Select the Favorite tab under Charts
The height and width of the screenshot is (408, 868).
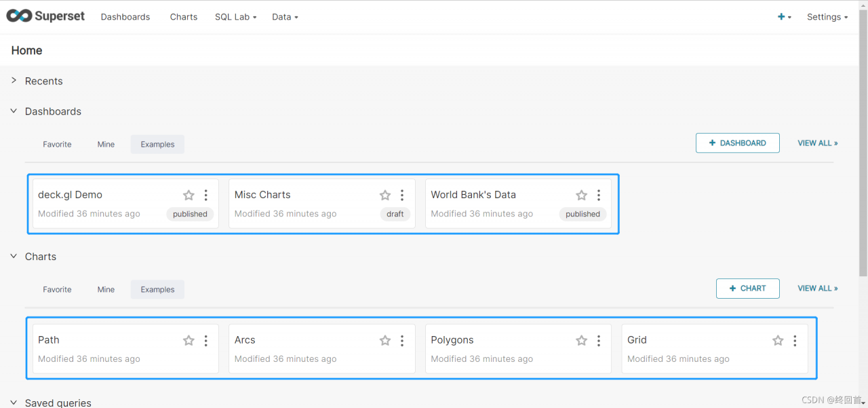point(57,289)
